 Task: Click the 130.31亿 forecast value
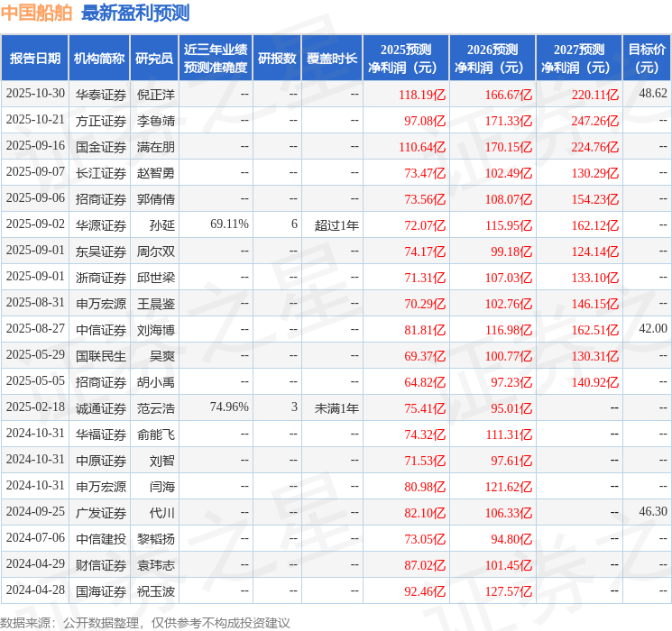click(x=594, y=356)
